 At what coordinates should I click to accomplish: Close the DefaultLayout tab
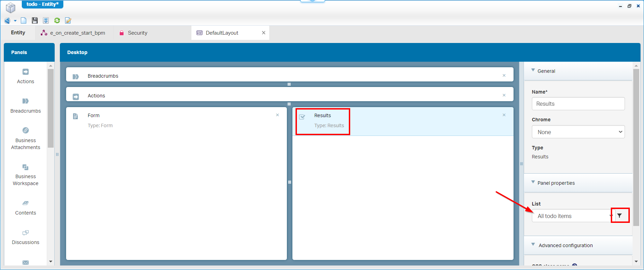264,33
